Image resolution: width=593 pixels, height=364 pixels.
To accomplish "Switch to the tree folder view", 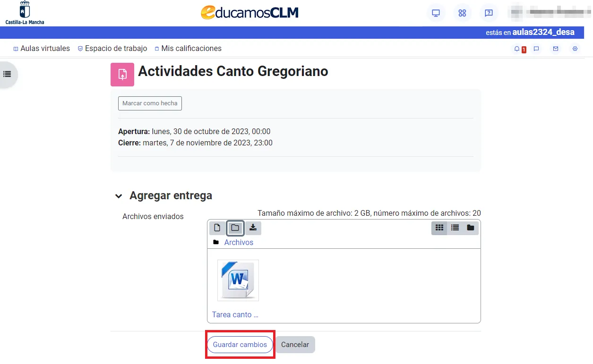I will tap(470, 228).
